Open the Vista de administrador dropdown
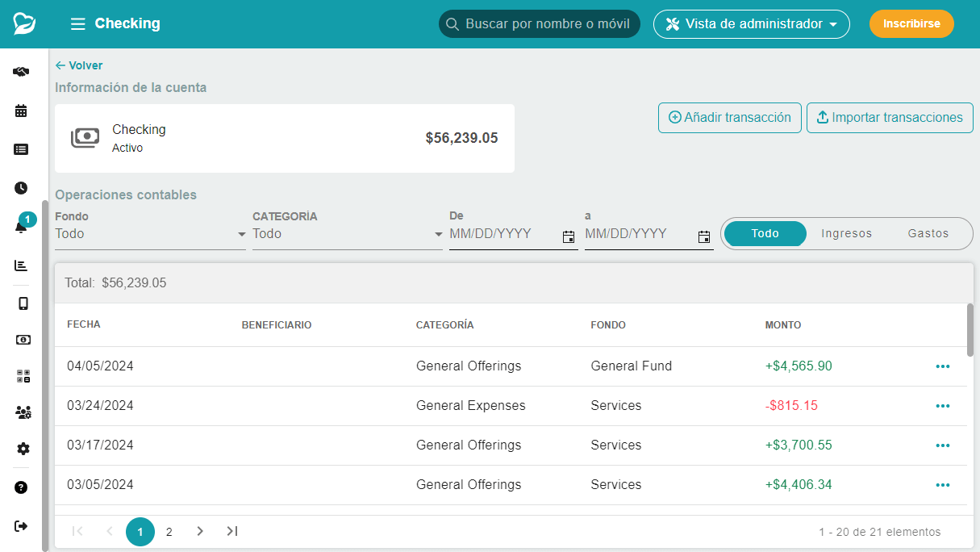 [752, 24]
